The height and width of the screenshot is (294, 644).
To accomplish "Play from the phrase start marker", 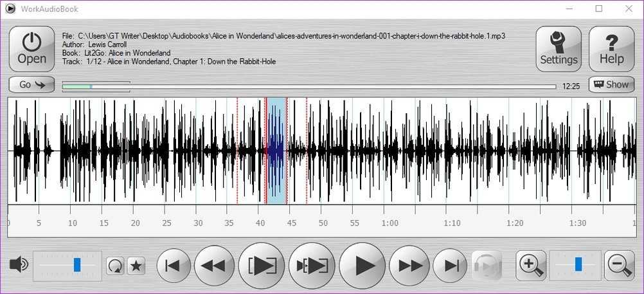I will coord(310,265).
